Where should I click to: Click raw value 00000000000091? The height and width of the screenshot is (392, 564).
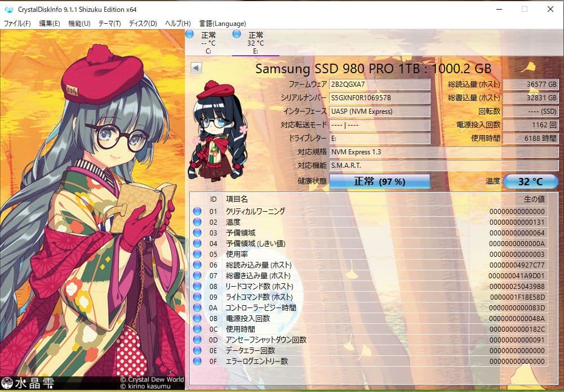(x=517, y=340)
